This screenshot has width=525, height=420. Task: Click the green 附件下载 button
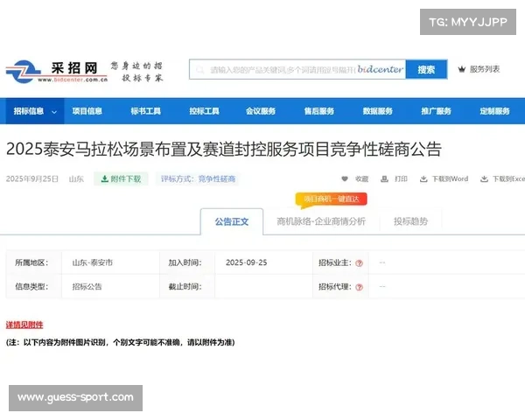click(121, 178)
